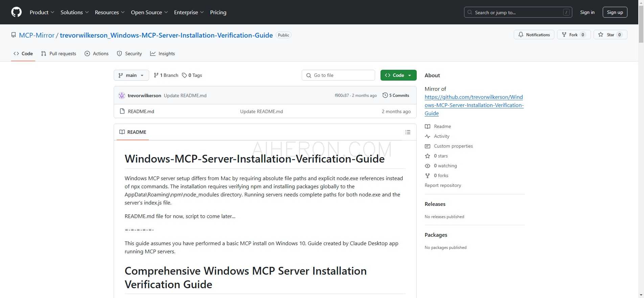Open the green Code dropdown button

click(x=398, y=75)
